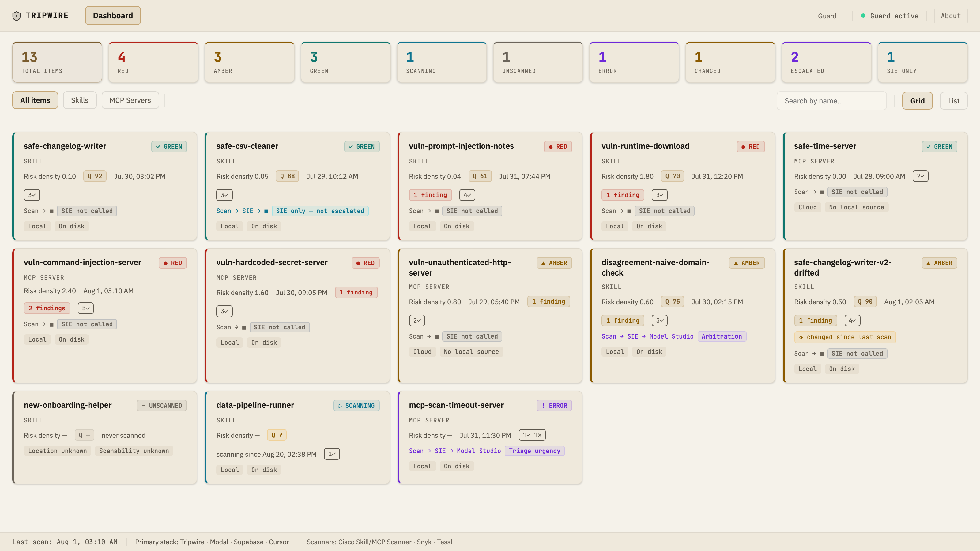Click the RED badge on vuln-hardcoded-secret-server
980x551 pixels.
tap(365, 263)
